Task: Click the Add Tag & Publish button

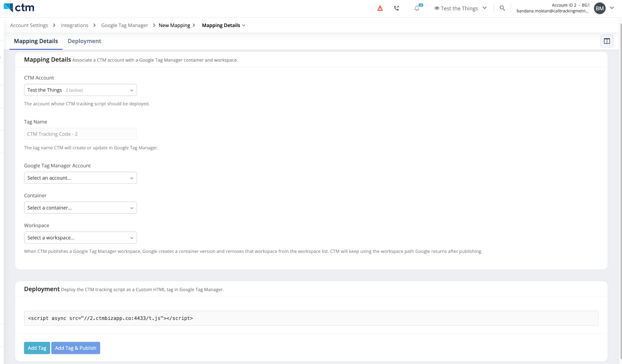Action: (76, 348)
